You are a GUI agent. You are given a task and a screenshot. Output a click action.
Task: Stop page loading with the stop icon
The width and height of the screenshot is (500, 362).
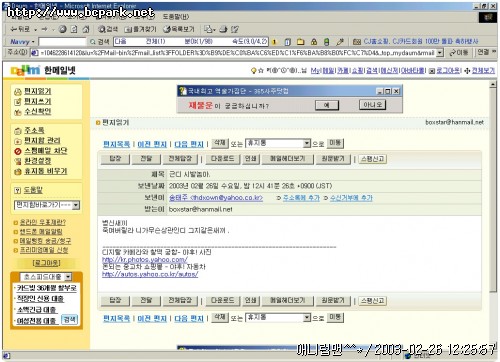tap(63, 29)
